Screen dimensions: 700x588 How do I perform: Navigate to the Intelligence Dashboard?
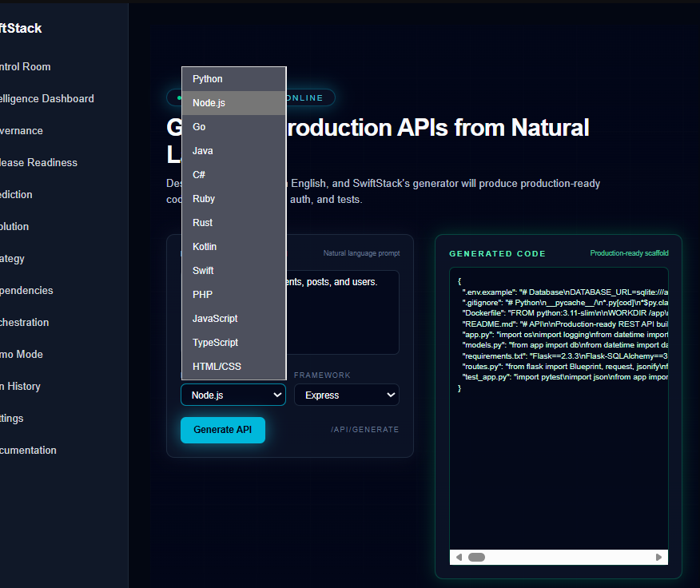46,98
